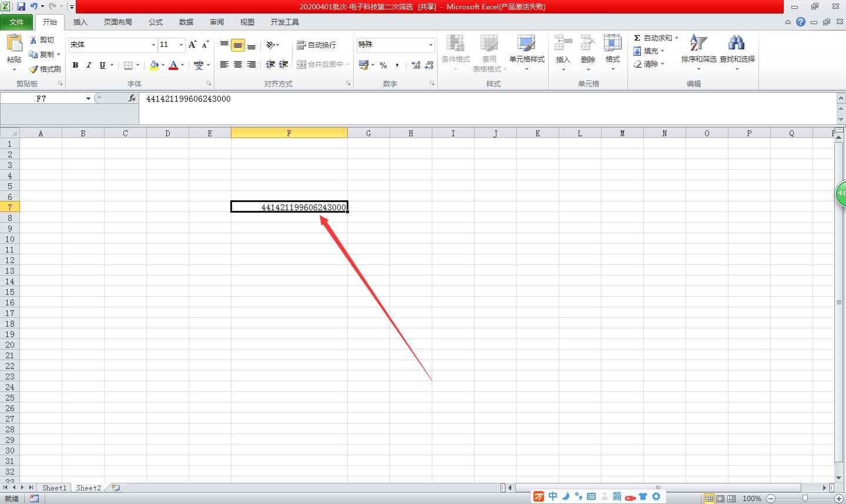The image size is (846, 504).
Task: Toggle middle vertical alignment
Action: coord(238,45)
